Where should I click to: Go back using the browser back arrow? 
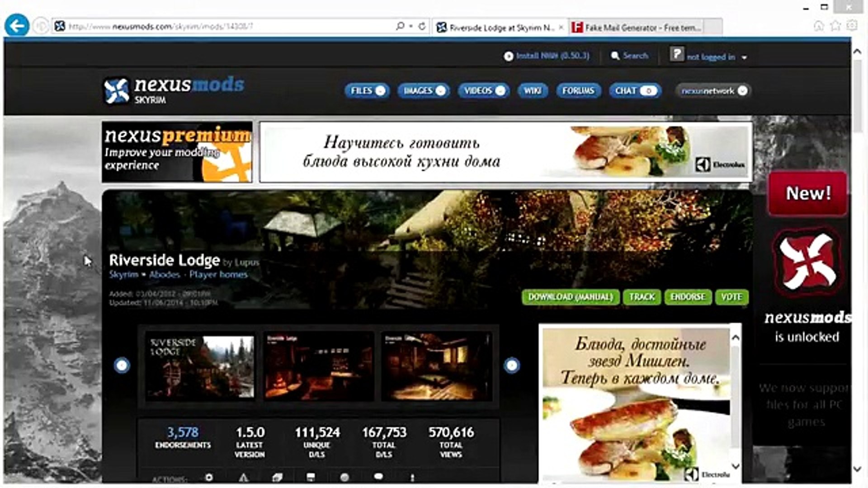click(17, 26)
